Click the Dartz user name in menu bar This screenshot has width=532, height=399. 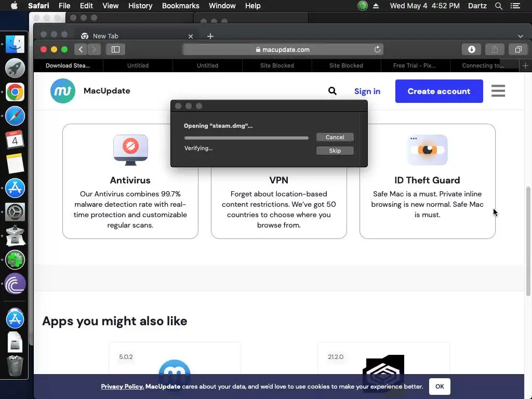pos(477,6)
